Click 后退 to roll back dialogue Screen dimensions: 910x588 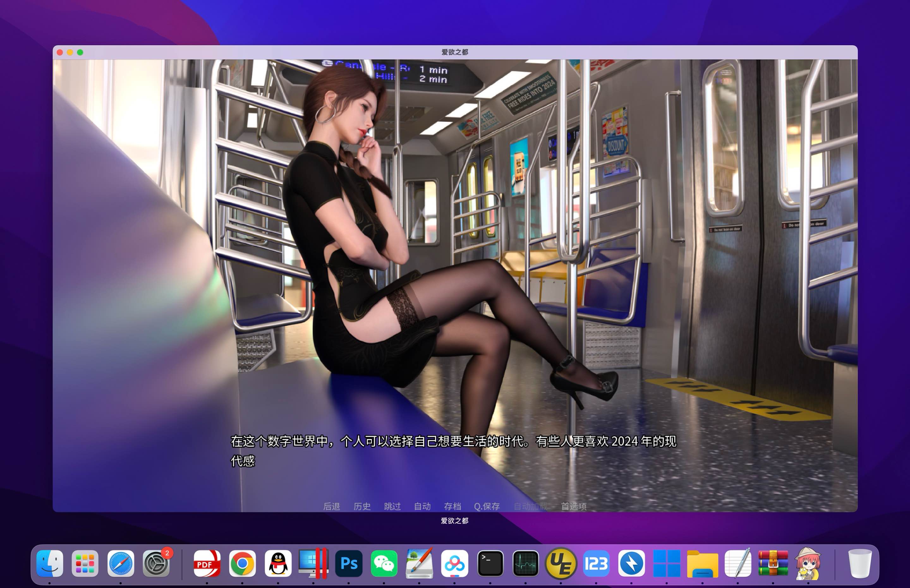(331, 506)
